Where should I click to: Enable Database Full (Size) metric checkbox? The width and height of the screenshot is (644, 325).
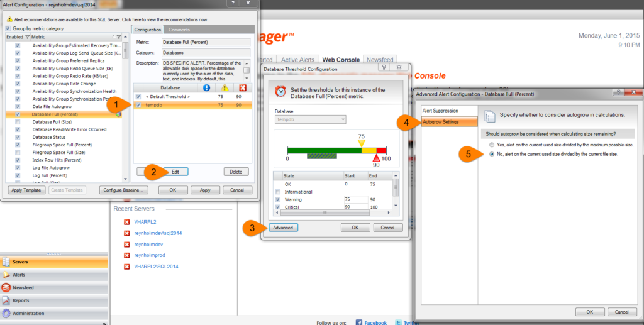18,122
